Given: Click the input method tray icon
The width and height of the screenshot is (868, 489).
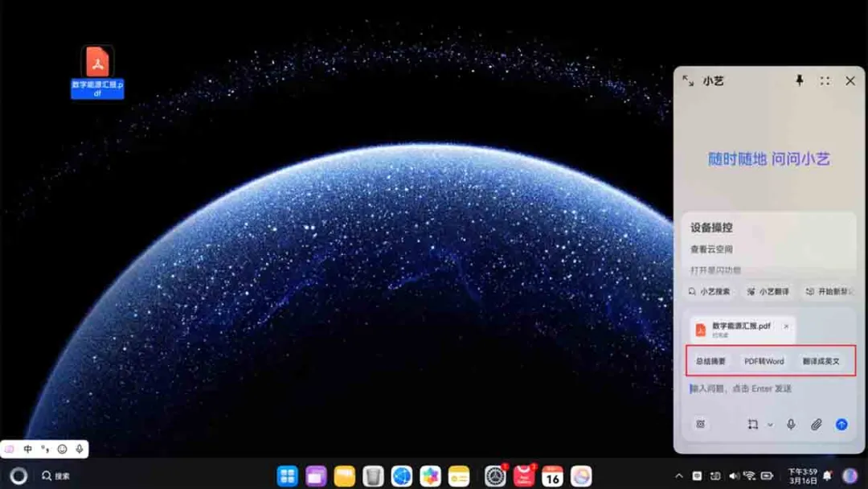Looking at the screenshot, I should (697, 475).
